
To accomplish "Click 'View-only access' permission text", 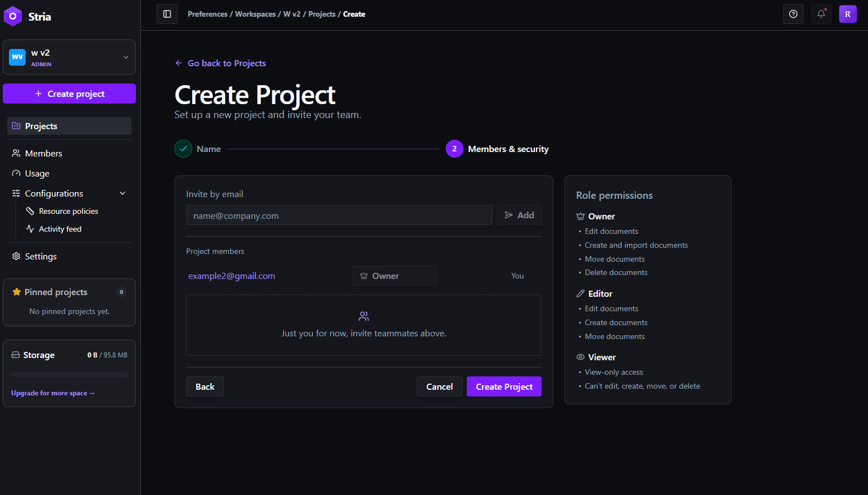I will click(x=614, y=372).
